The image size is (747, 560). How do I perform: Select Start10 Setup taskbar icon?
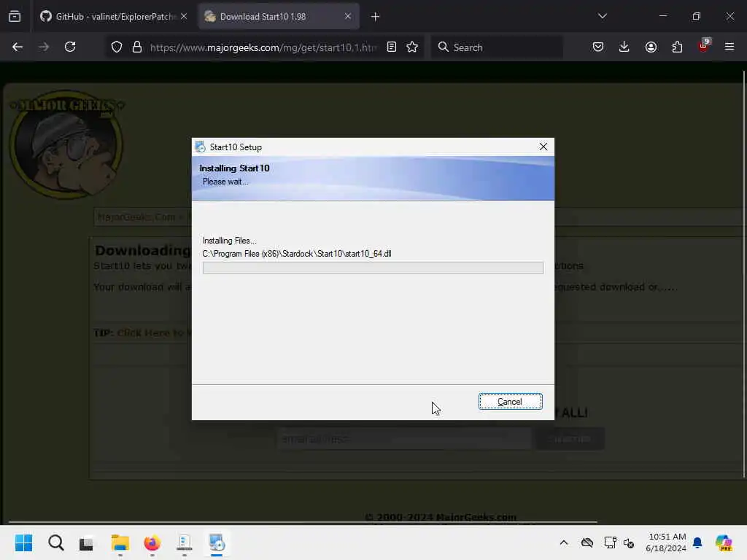217,542
